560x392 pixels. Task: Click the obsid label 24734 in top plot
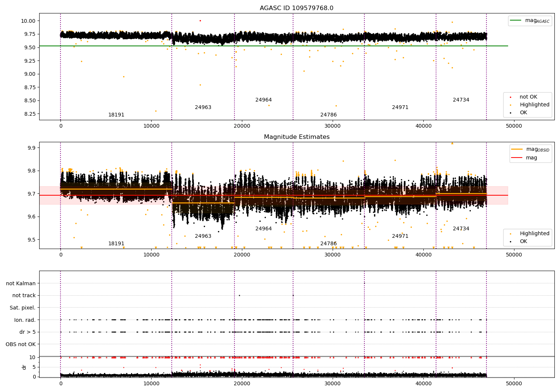[x=461, y=100]
